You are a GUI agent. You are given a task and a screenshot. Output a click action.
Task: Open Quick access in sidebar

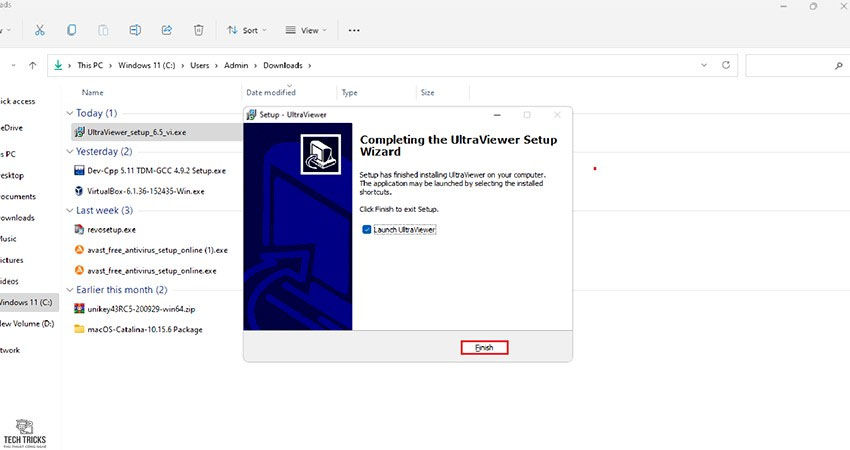tap(17, 101)
